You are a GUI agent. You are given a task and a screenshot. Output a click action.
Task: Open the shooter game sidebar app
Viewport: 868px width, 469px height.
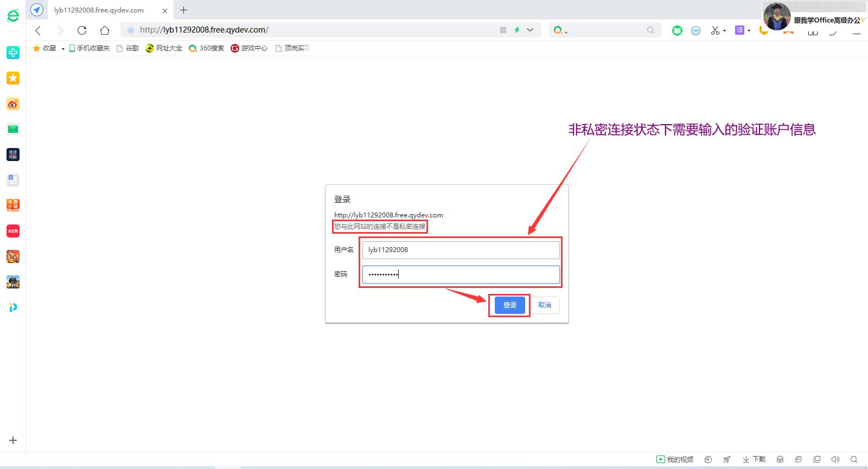click(x=13, y=282)
